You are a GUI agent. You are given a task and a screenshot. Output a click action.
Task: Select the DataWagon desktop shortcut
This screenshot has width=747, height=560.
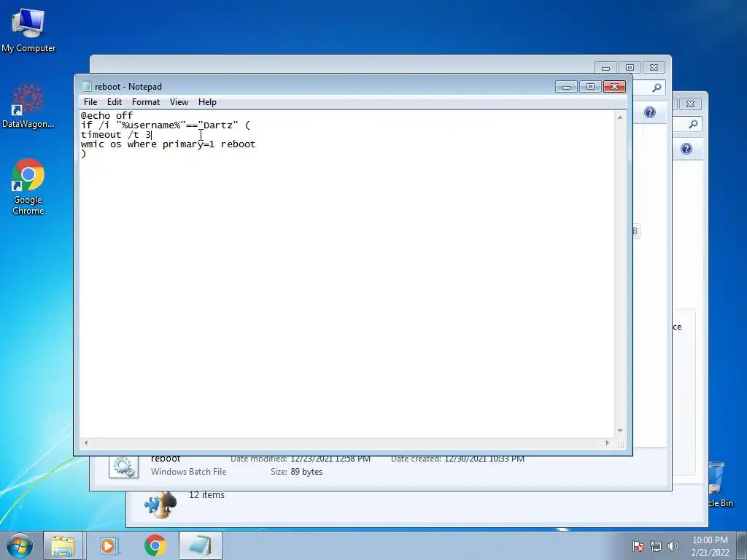[x=28, y=105]
